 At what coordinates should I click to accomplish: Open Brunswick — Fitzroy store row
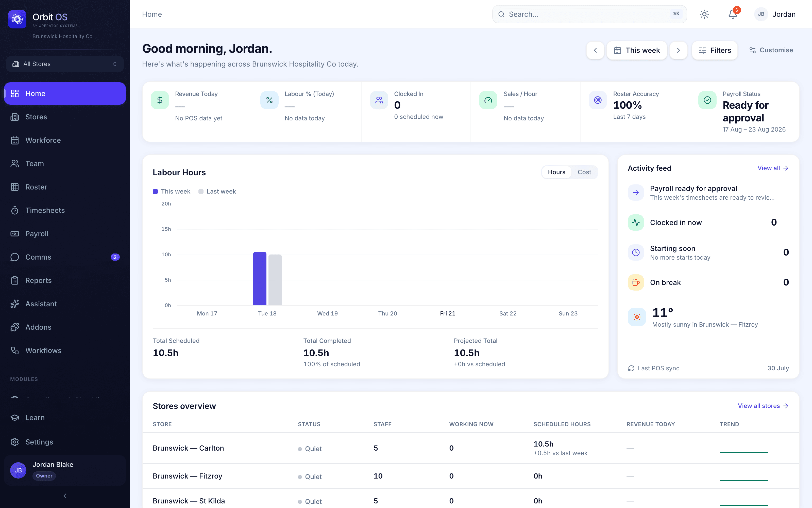pos(471,476)
